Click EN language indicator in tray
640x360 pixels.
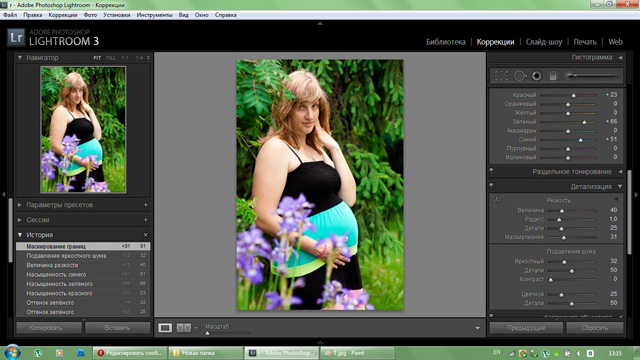[497, 352]
